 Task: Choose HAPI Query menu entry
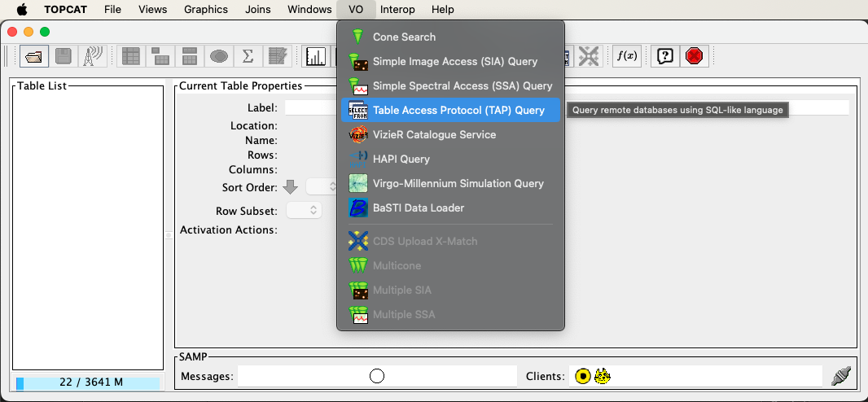click(450, 159)
